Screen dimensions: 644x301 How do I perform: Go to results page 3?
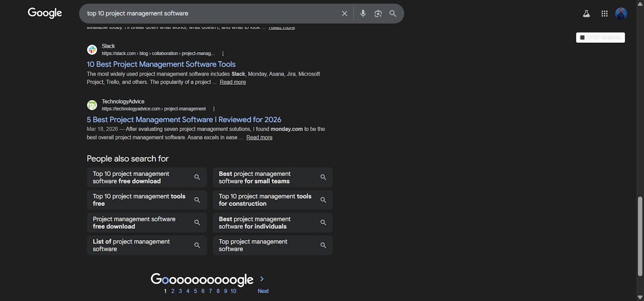pos(180,291)
